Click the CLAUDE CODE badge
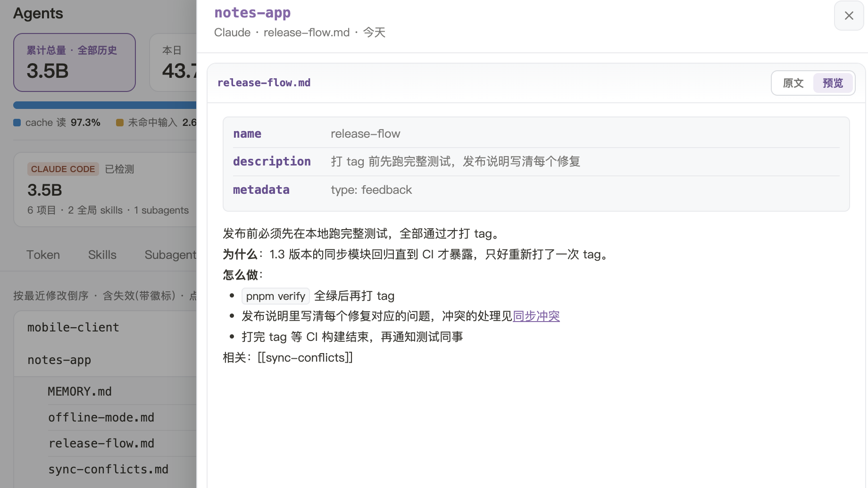The height and width of the screenshot is (488, 868). [63, 169]
